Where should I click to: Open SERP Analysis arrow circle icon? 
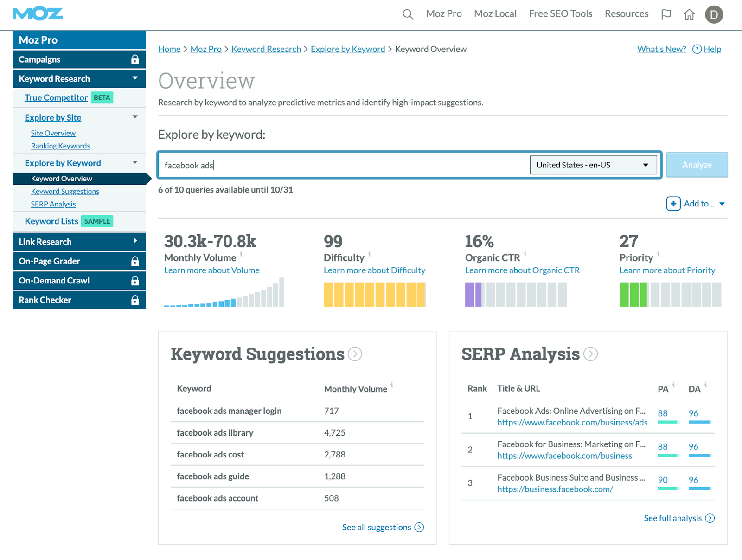pyautogui.click(x=590, y=354)
